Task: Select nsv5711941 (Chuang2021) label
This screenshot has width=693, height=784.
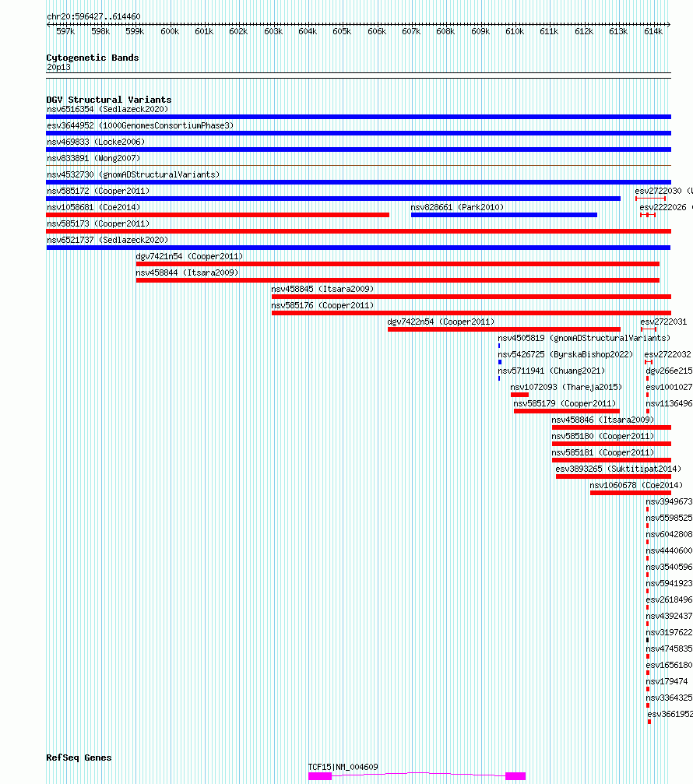Action: tap(551, 371)
